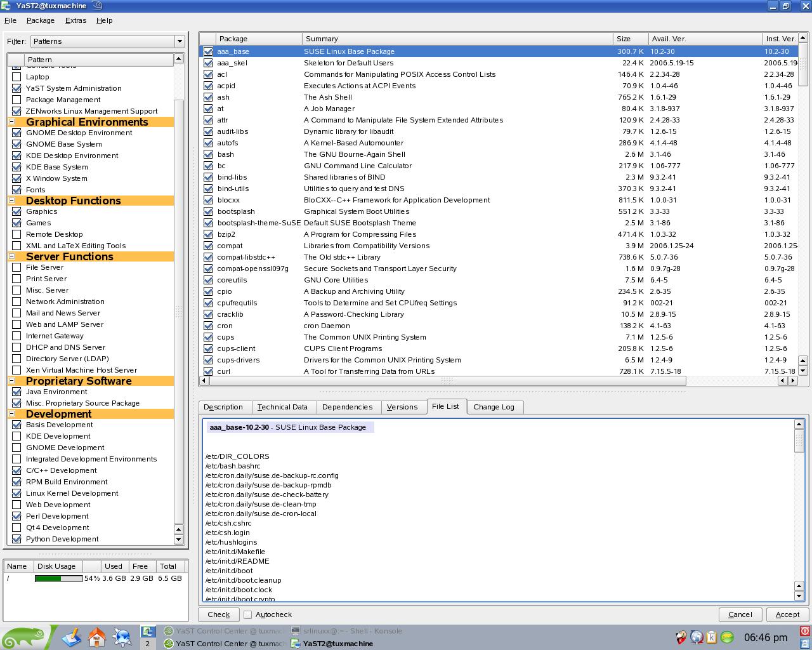Collapse the Graphical Environments group
The width and height of the screenshot is (812, 650).
tap(12, 122)
